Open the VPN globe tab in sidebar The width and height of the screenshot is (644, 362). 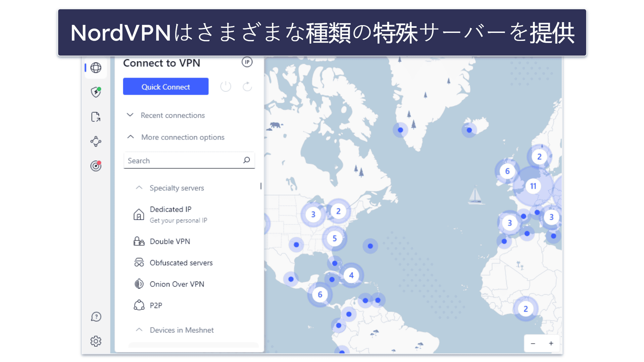pyautogui.click(x=96, y=68)
